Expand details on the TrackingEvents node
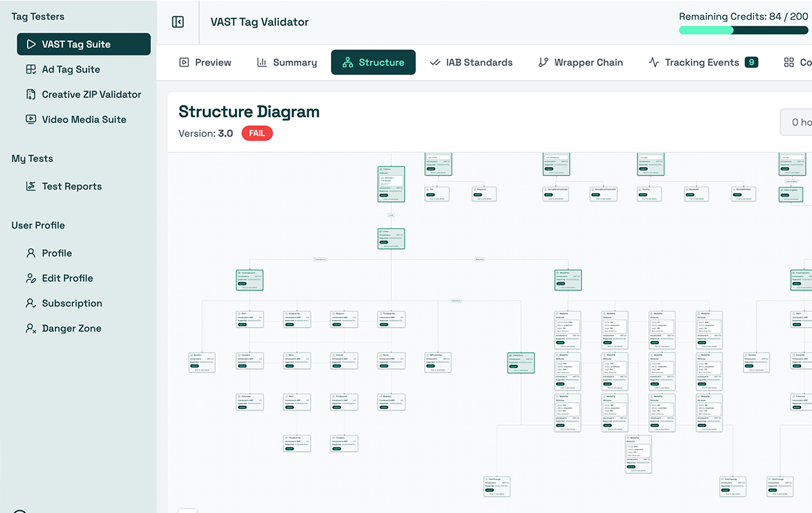Viewport: 812px width, 513px height. point(249,280)
